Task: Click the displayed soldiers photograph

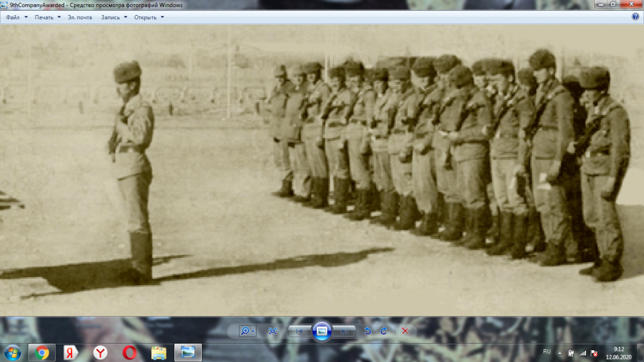Action: (x=322, y=170)
